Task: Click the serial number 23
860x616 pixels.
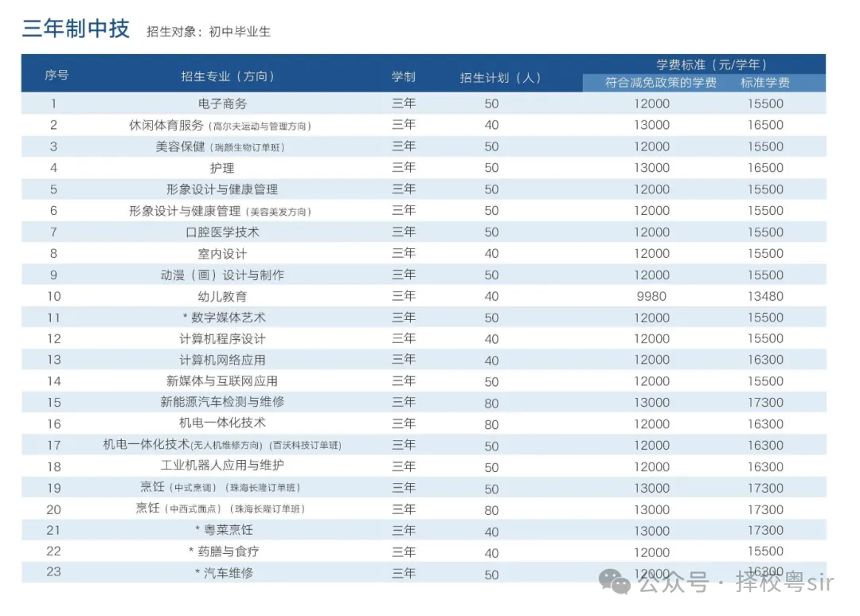Action: (54, 571)
